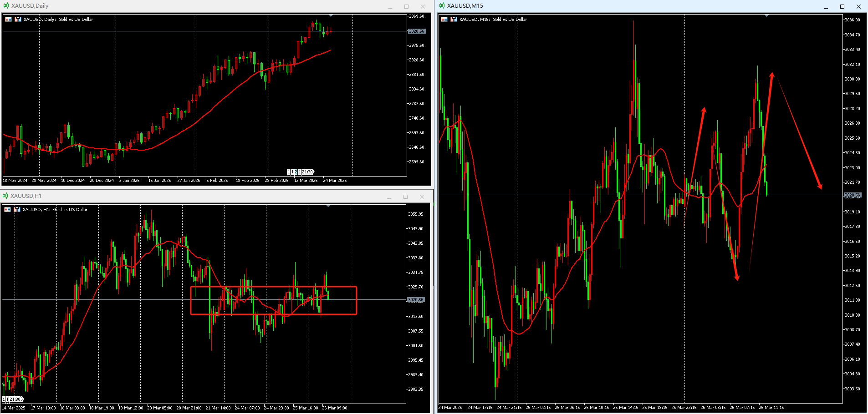Open the 21:30 event marker in H1 chart
868x414 pixels.
tap(16, 399)
